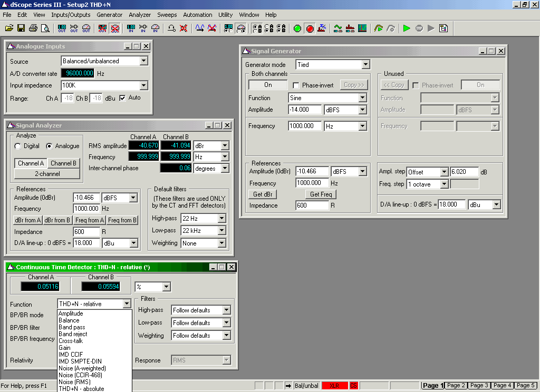Image resolution: width=540 pixels, height=392 pixels.
Task: Select channel A only in the toolbar A/B toggles
Action: [x=257, y=28]
